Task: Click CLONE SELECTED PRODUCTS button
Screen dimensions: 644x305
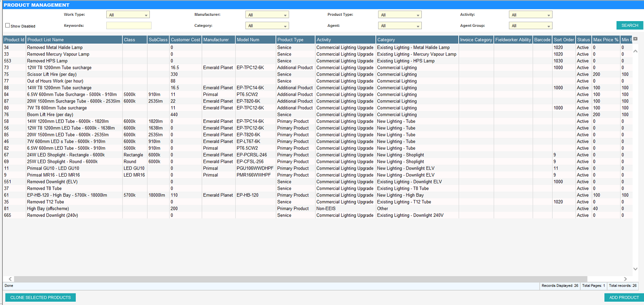Action: tap(41, 297)
